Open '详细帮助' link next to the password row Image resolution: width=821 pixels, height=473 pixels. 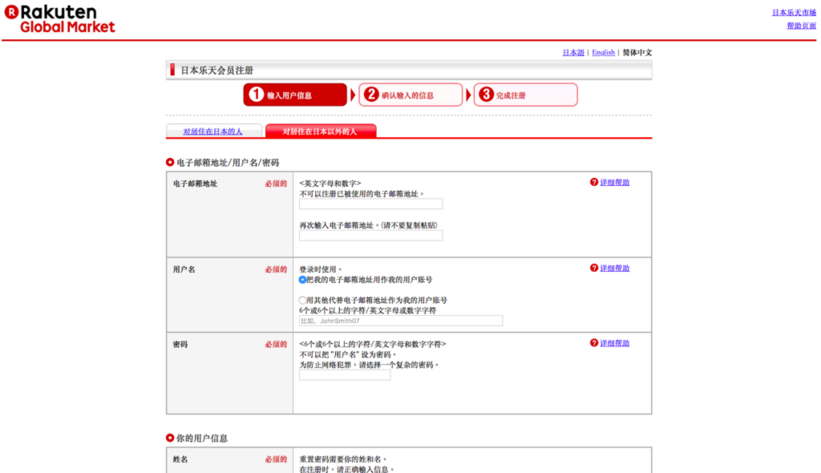(615, 343)
